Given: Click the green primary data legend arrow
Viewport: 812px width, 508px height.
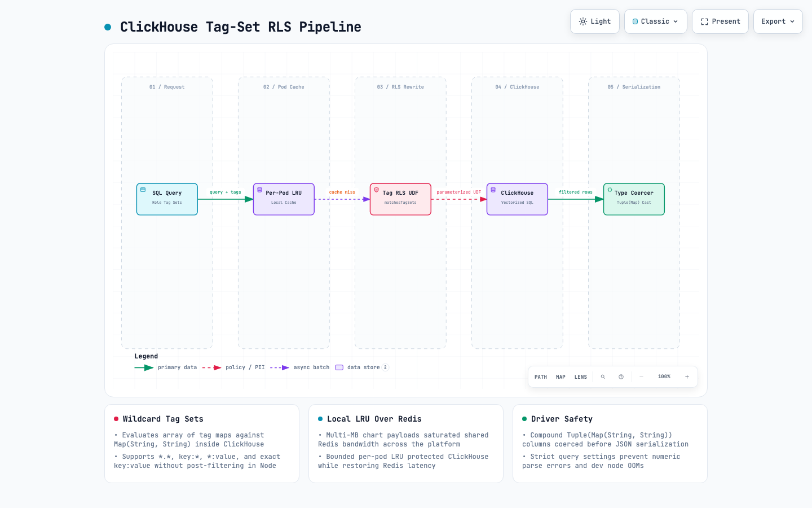Looking at the screenshot, I should pos(144,367).
